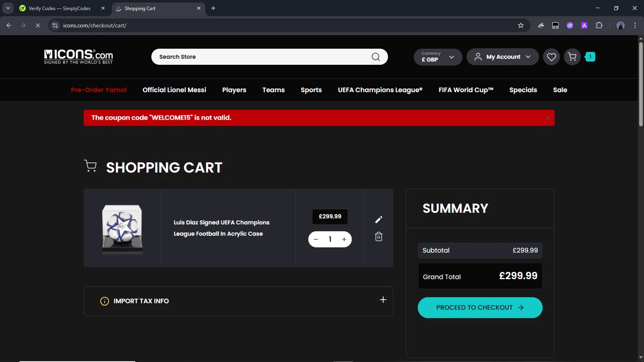Open the Currency GBP dropdown
The width and height of the screenshot is (644, 362).
438,57
